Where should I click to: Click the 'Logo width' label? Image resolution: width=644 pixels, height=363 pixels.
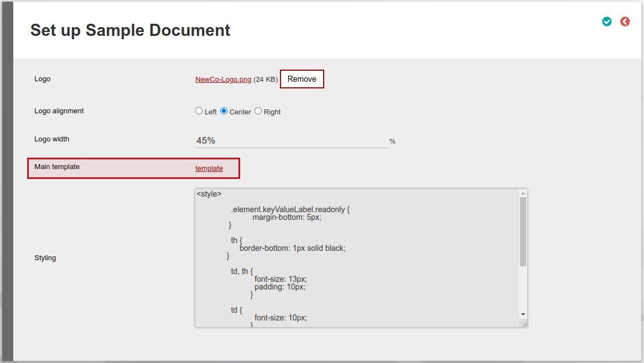pos(52,139)
